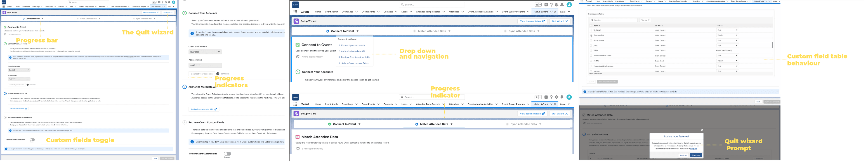This screenshot has width=868, height=166.
Task: Click Cvent logo in Match Attendee Data screenshot
Action: pos(295,97)
